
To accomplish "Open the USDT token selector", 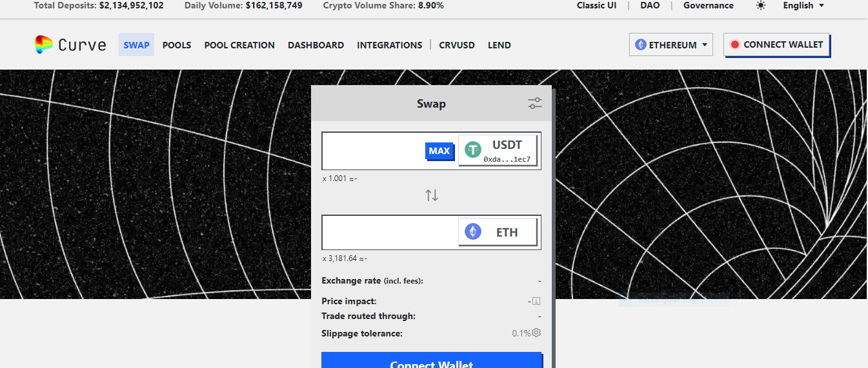I will point(498,151).
